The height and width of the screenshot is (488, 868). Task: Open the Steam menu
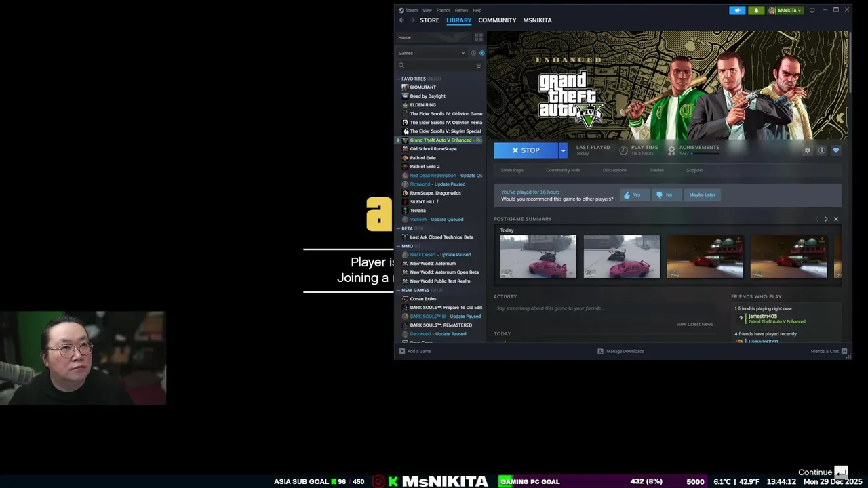coord(412,10)
